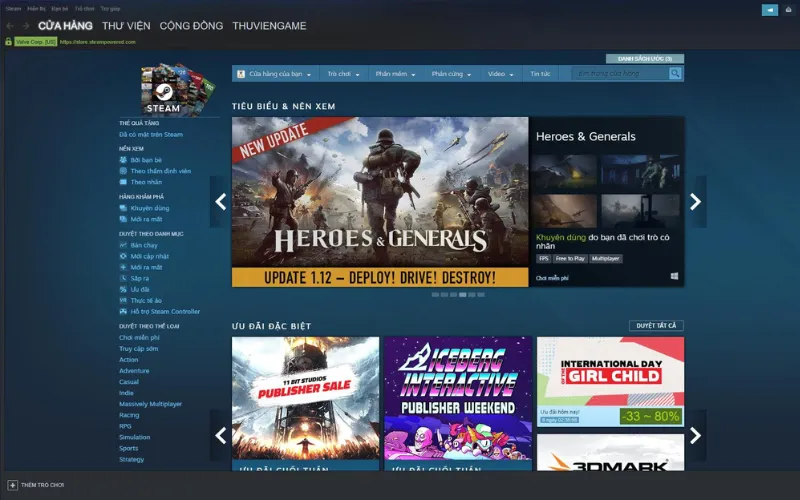Open the Chơi miễn phí genre link

(139, 338)
